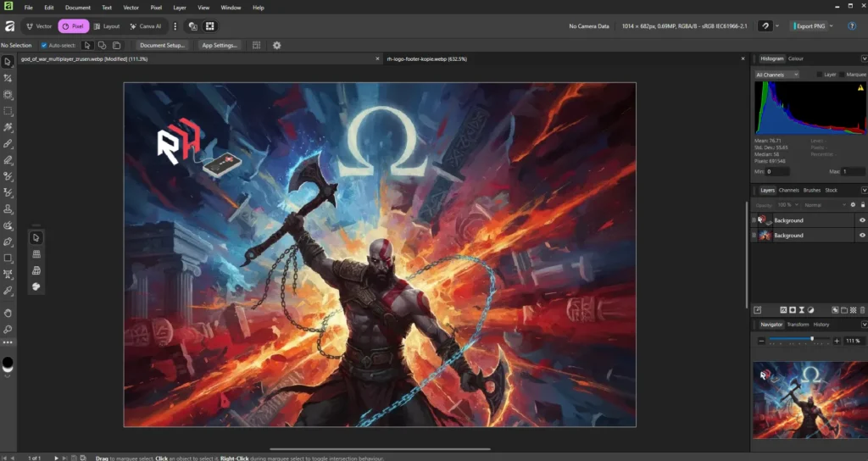The height and width of the screenshot is (461, 868).
Task: Expand the Navigator panel options menu
Action: click(864, 325)
